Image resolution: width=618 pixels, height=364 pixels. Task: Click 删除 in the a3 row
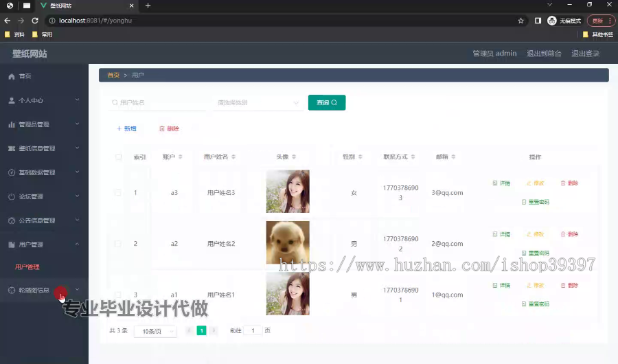point(569,183)
